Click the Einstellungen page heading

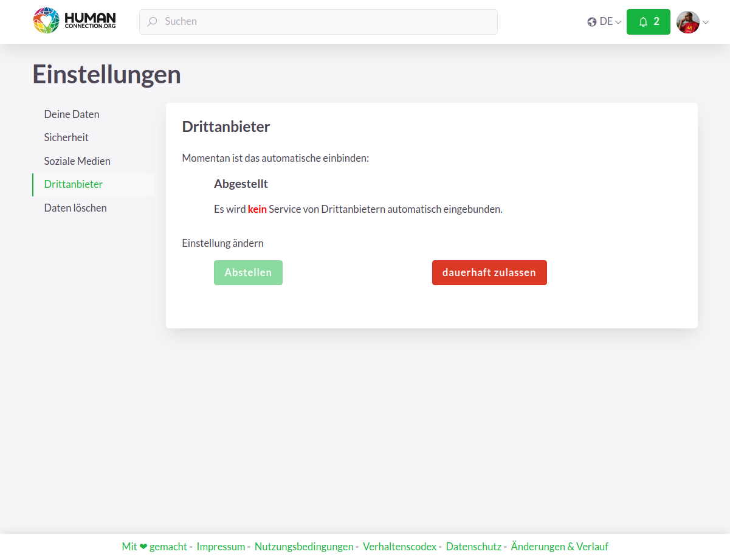click(106, 75)
